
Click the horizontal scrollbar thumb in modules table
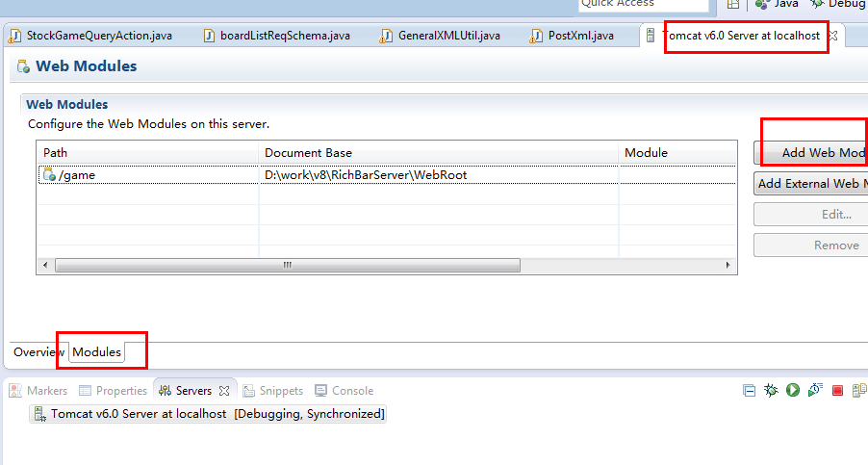(x=288, y=265)
